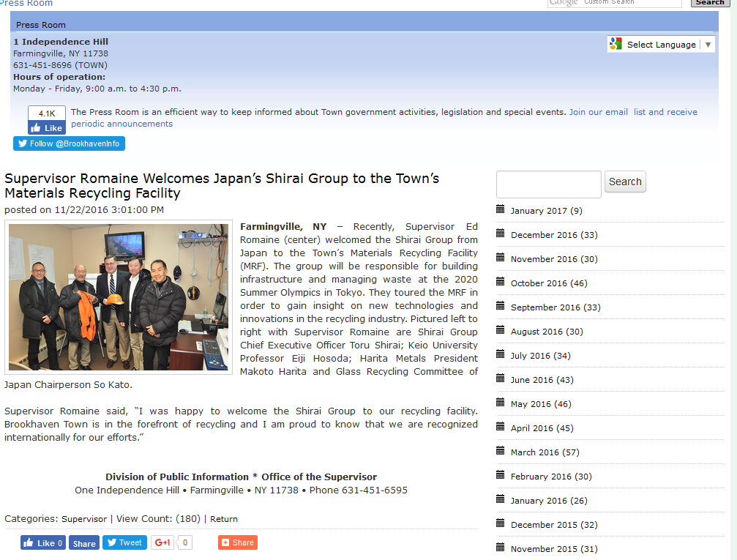Open the February 2016 (30) archive

[x=551, y=477]
